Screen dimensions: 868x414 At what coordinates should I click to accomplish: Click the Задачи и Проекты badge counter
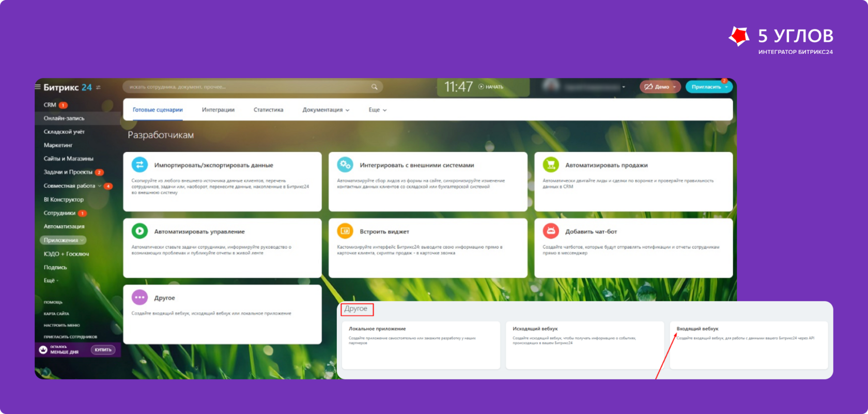(x=99, y=172)
